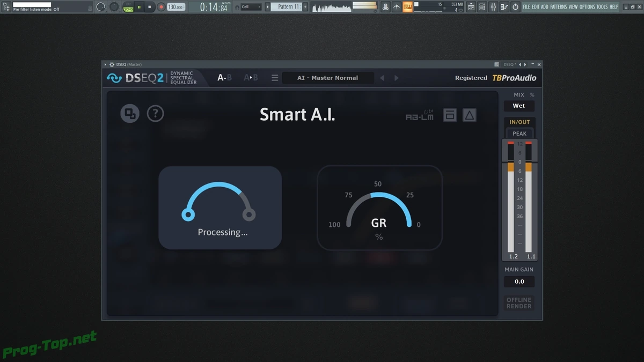This screenshot has height=362, width=644.
Task: Open the OPTIONS menu
Action: point(587,7)
